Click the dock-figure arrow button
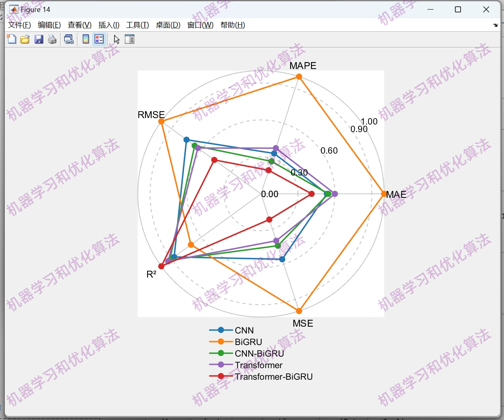 point(495,25)
